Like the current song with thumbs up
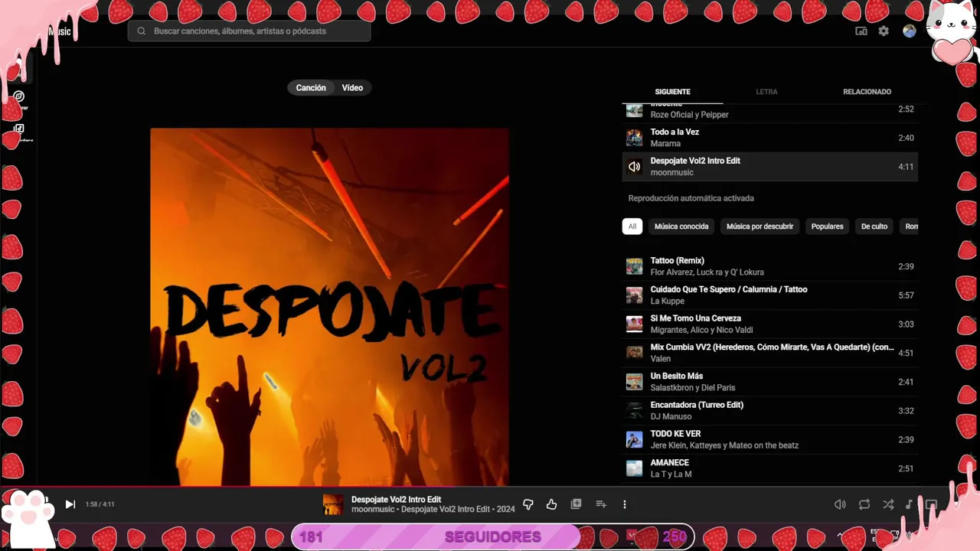The height and width of the screenshot is (551, 980). [x=551, y=504]
